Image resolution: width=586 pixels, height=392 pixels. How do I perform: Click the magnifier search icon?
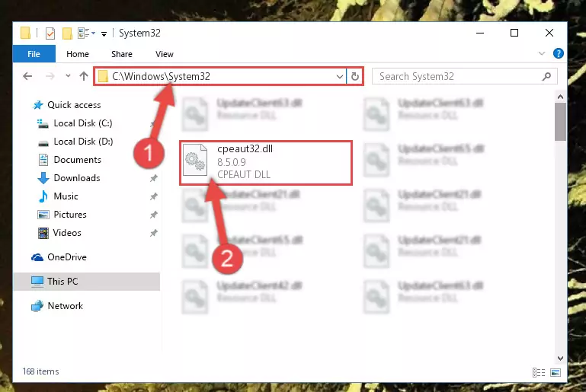[547, 77]
